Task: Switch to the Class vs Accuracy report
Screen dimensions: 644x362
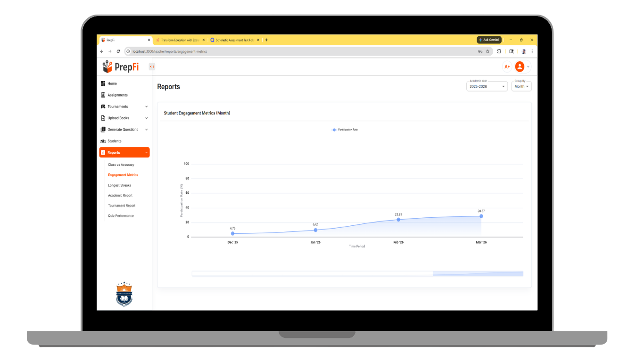Action: point(121,165)
